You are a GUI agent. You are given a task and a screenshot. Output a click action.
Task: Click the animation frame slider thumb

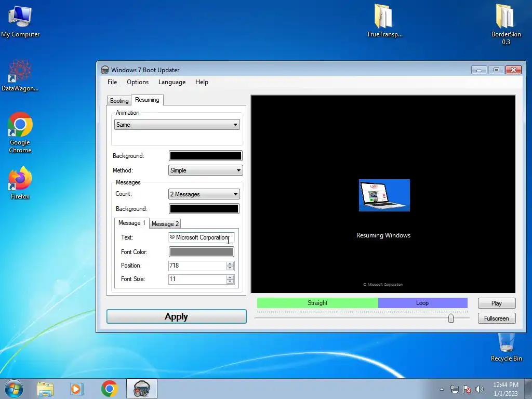[451, 318]
